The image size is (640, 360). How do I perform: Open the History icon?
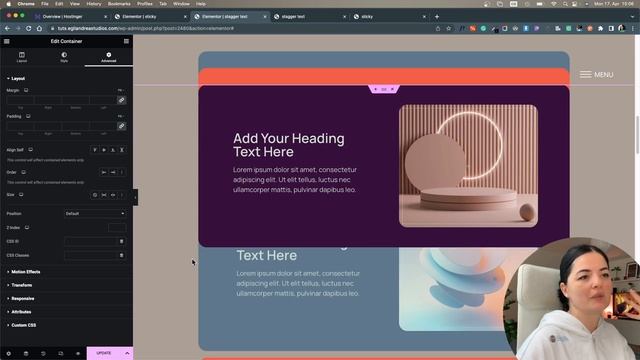(x=43, y=353)
